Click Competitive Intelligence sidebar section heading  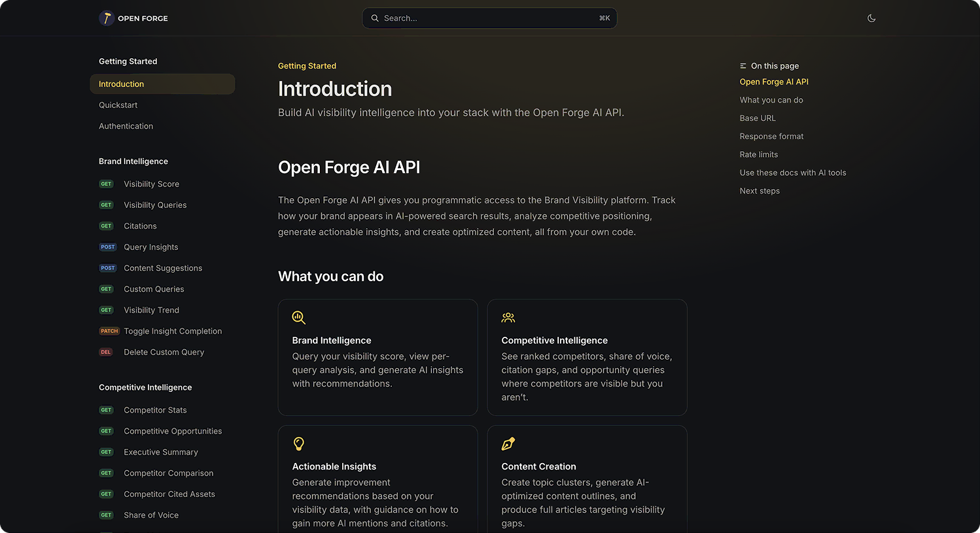(145, 388)
